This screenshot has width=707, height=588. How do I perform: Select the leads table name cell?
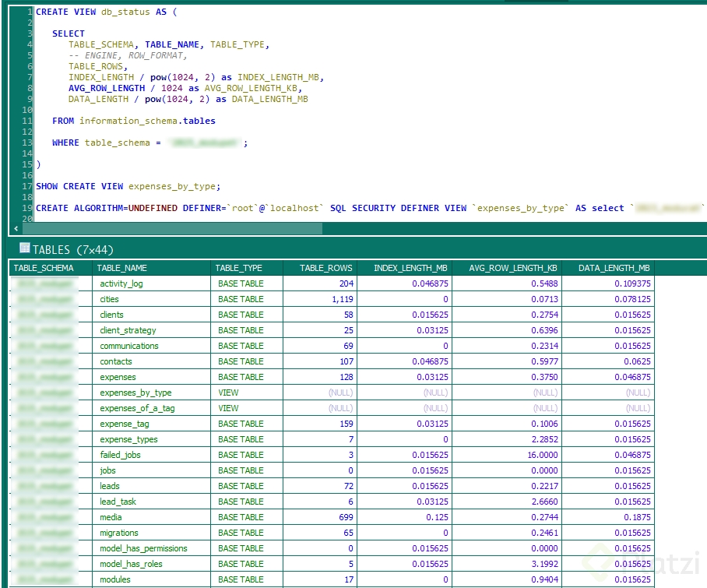click(x=151, y=486)
